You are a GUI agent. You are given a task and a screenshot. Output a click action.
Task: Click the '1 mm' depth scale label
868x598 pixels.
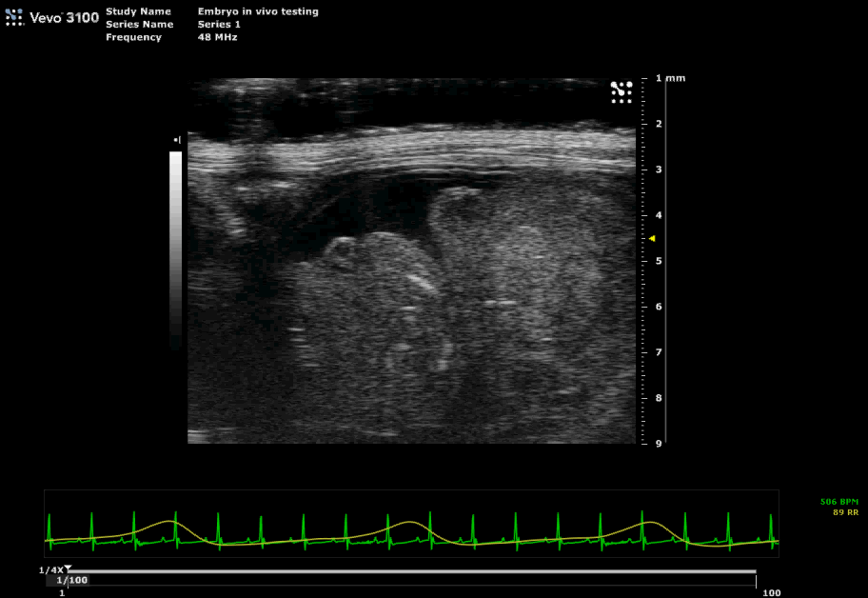670,78
